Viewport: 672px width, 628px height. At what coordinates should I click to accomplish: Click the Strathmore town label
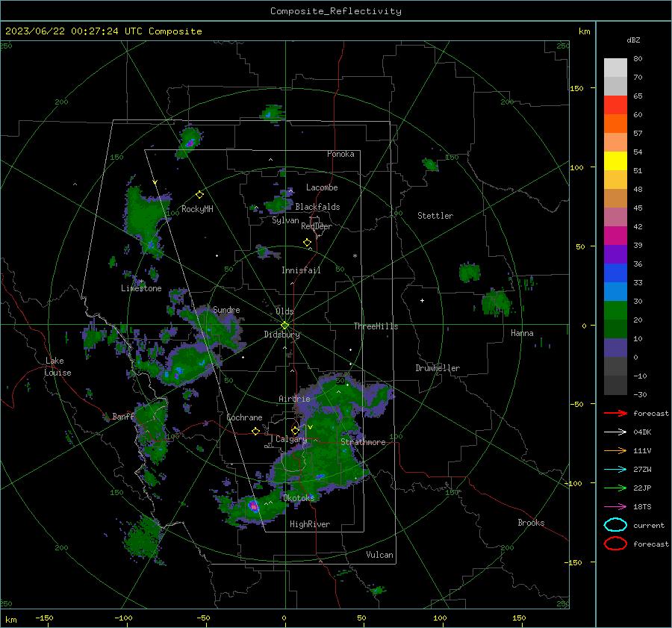[x=363, y=442]
